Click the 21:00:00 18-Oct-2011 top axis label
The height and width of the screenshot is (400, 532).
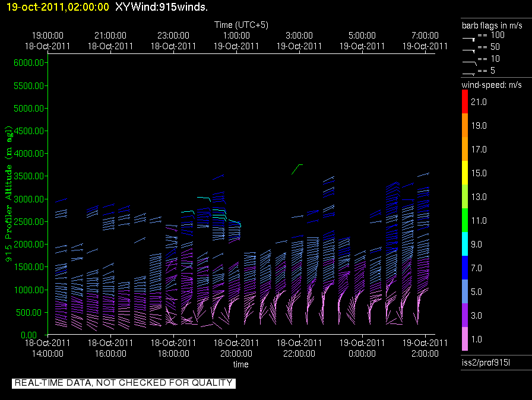tap(110, 41)
